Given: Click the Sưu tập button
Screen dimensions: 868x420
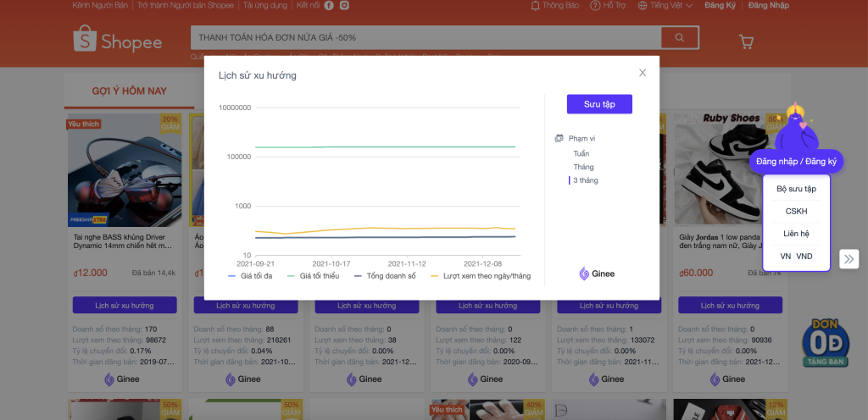Looking at the screenshot, I should (x=599, y=104).
